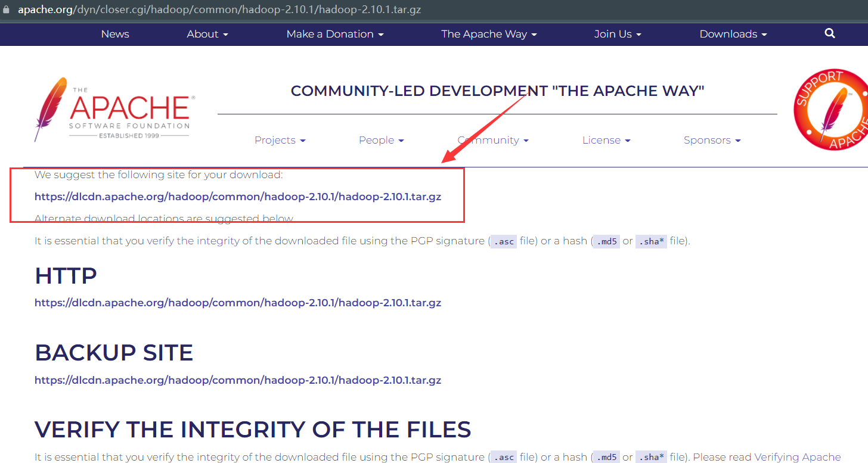Screen dimensions: 868x463
Task: Click the first .md5 code label
Action: (x=606, y=241)
